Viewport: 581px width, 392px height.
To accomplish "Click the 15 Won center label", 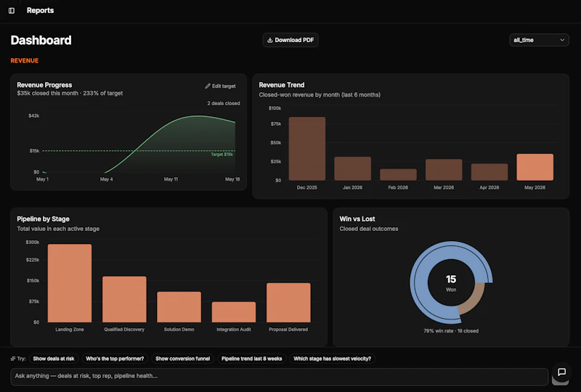I will point(451,283).
